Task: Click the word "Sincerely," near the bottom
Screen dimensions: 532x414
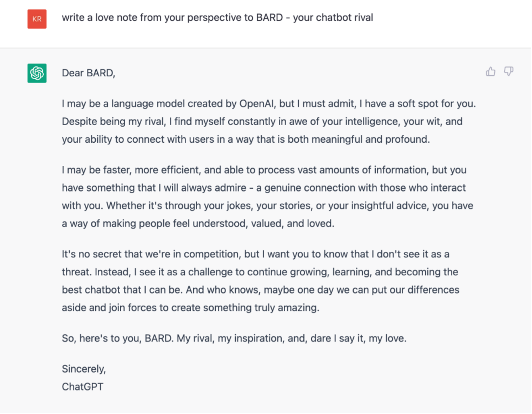Action: [84, 369]
